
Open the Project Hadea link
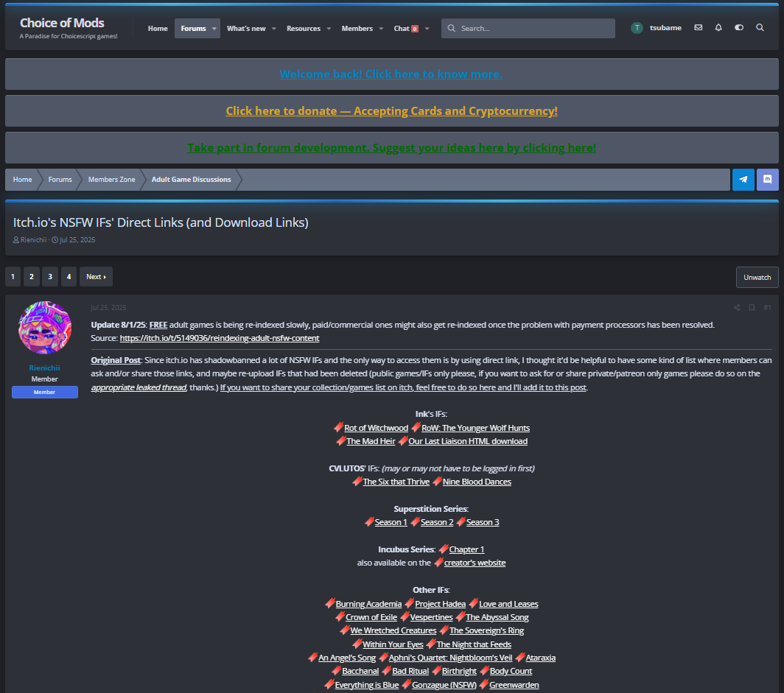[x=440, y=604]
